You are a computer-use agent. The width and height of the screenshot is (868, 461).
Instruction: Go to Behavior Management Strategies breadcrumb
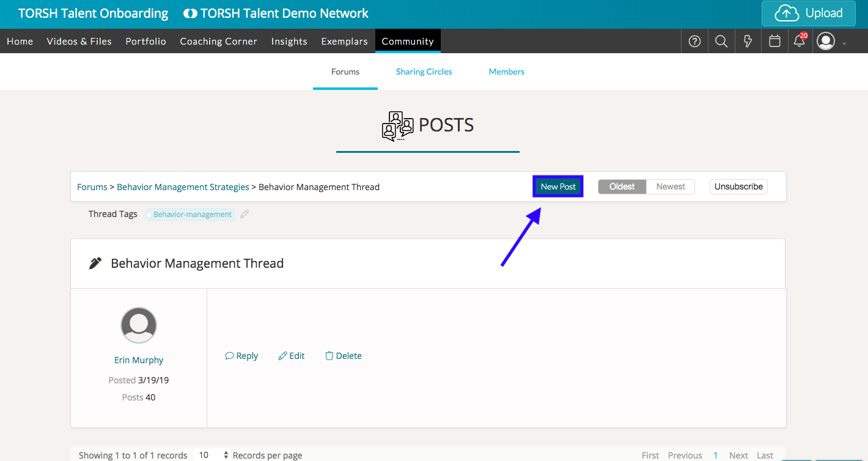[x=183, y=187]
